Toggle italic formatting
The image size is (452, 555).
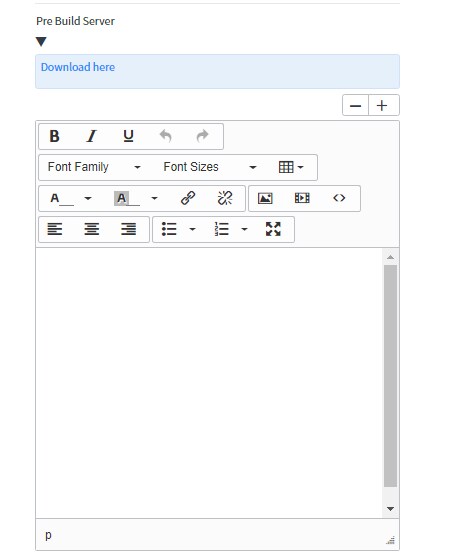point(92,136)
